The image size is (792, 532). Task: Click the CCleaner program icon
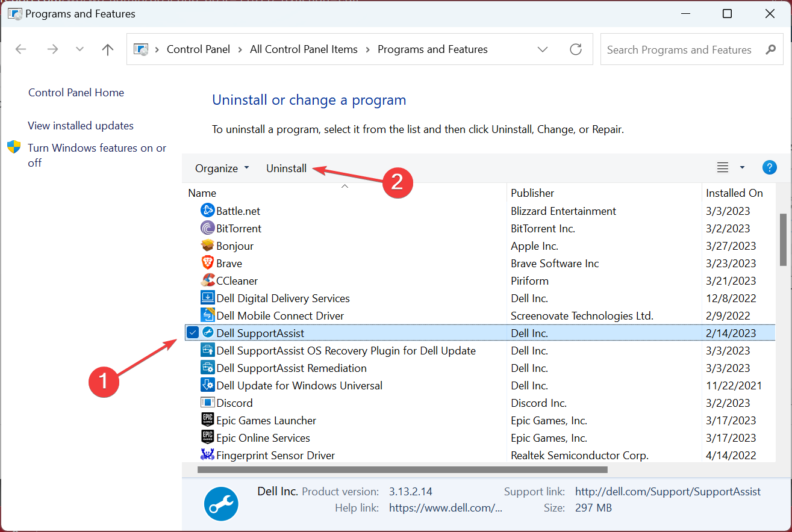click(x=207, y=280)
